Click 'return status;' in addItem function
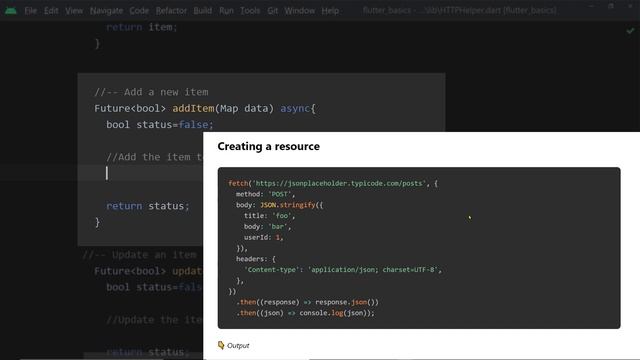The image size is (640, 360). pyautogui.click(x=148, y=206)
